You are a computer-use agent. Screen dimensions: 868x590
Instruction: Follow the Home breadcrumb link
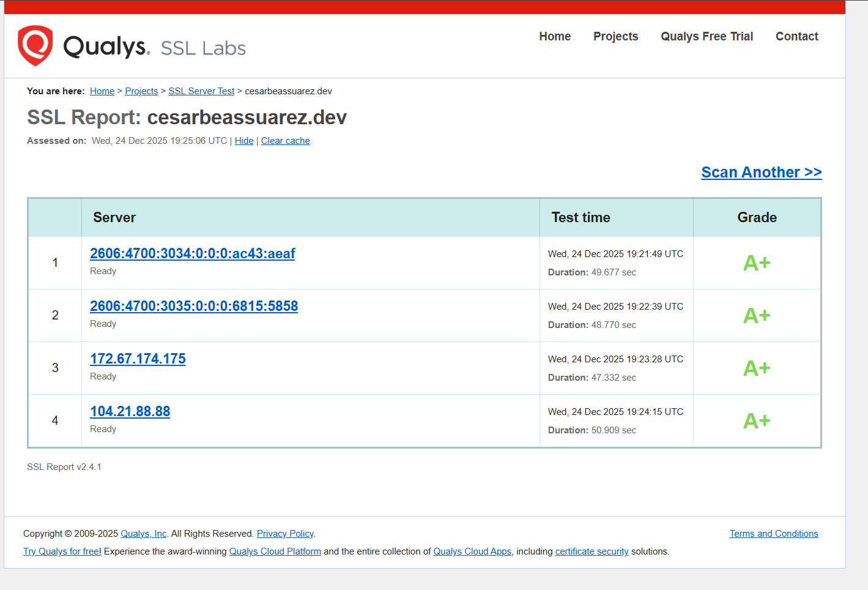click(x=102, y=91)
